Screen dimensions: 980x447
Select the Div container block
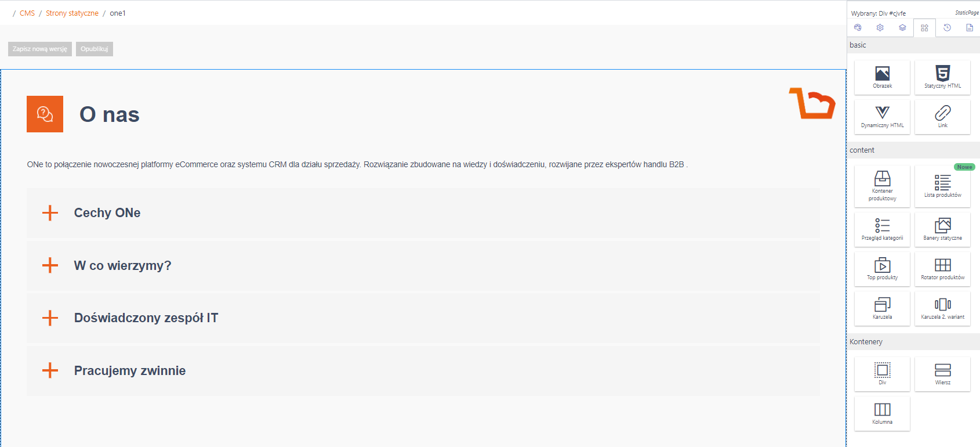coord(882,374)
